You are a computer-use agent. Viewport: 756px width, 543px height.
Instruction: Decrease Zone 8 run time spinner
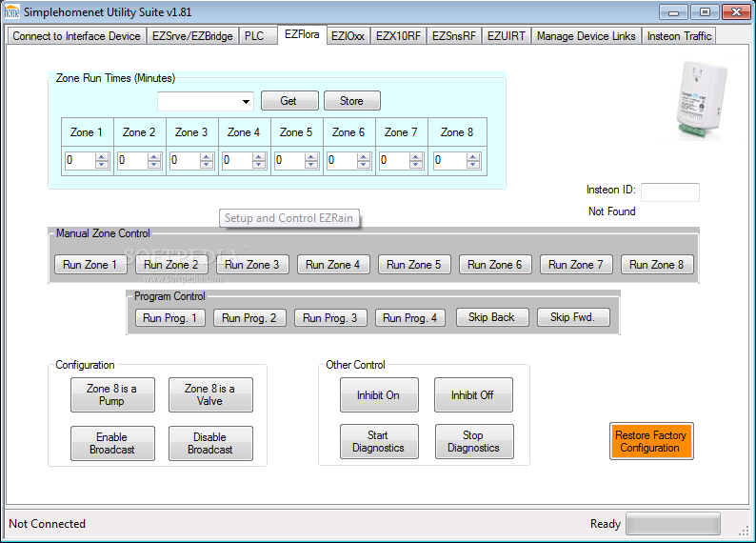pos(473,165)
